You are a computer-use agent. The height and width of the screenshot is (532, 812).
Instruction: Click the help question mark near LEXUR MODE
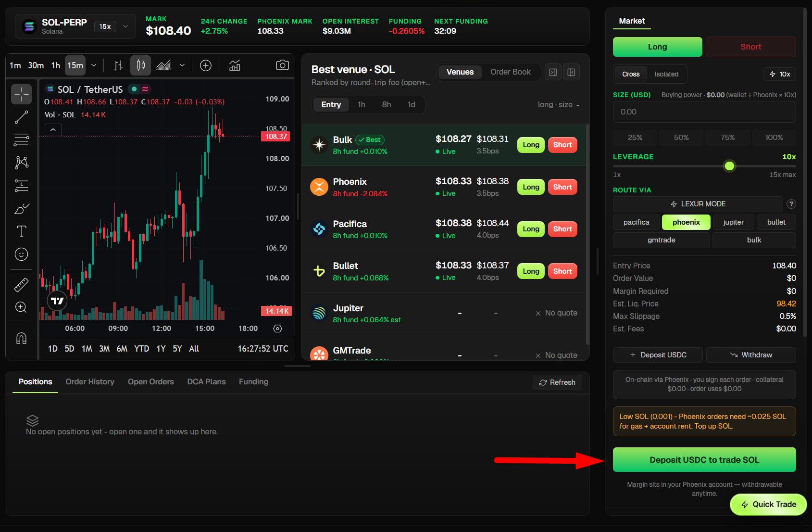[x=790, y=204]
